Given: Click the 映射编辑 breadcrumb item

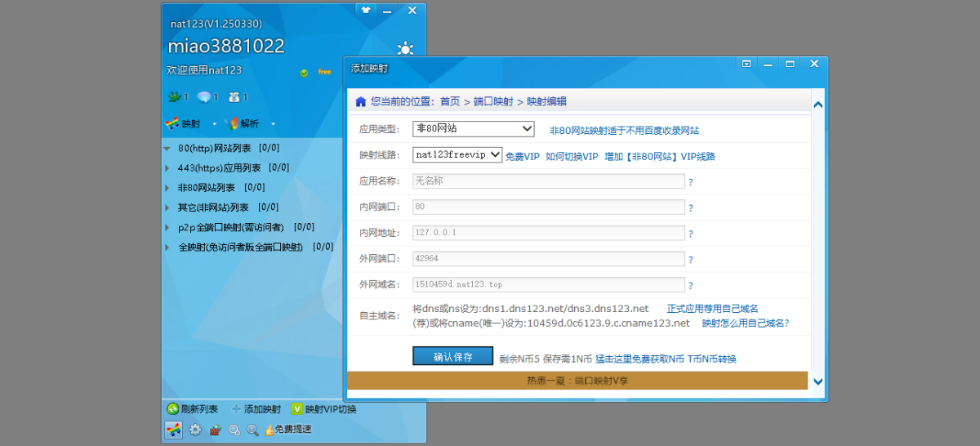Looking at the screenshot, I should (x=546, y=102).
